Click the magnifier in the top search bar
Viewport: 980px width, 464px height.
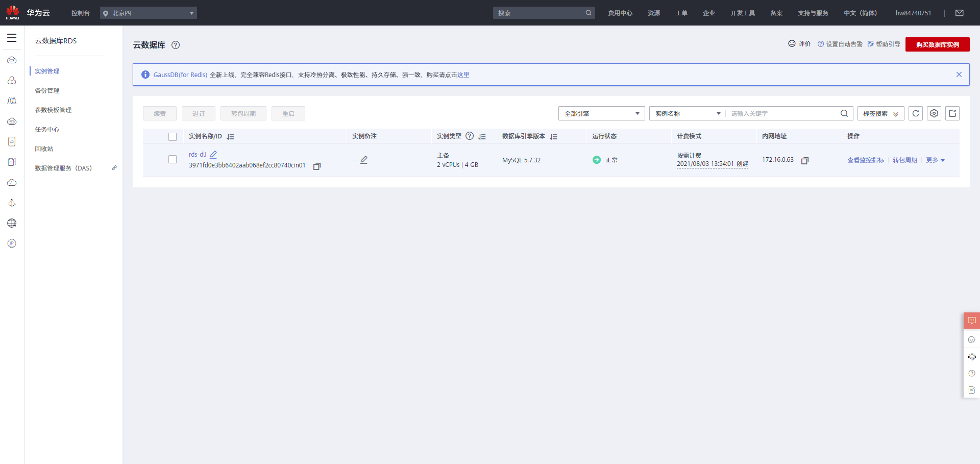coord(589,13)
